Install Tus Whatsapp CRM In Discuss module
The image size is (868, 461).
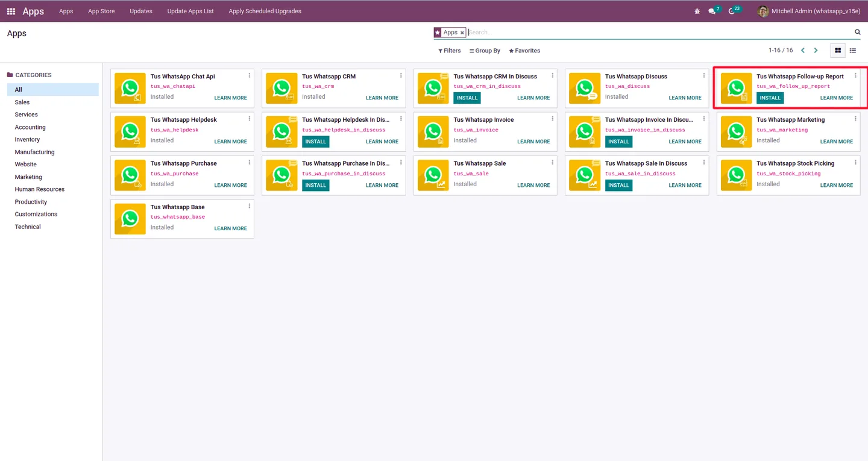pos(467,98)
